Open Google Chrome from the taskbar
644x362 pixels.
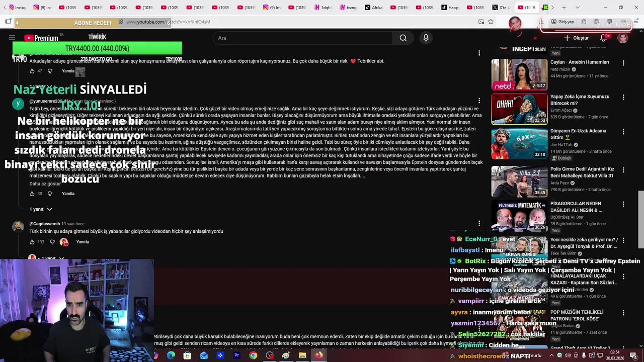[253, 355]
